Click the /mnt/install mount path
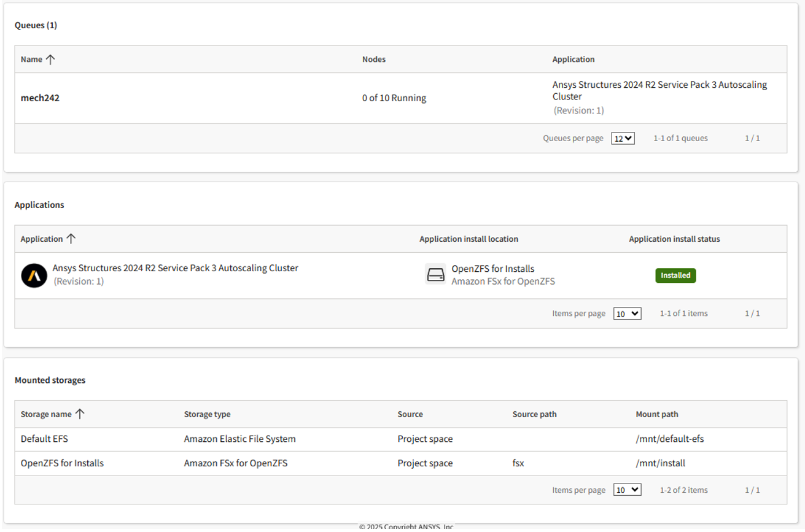 [x=660, y=463]
